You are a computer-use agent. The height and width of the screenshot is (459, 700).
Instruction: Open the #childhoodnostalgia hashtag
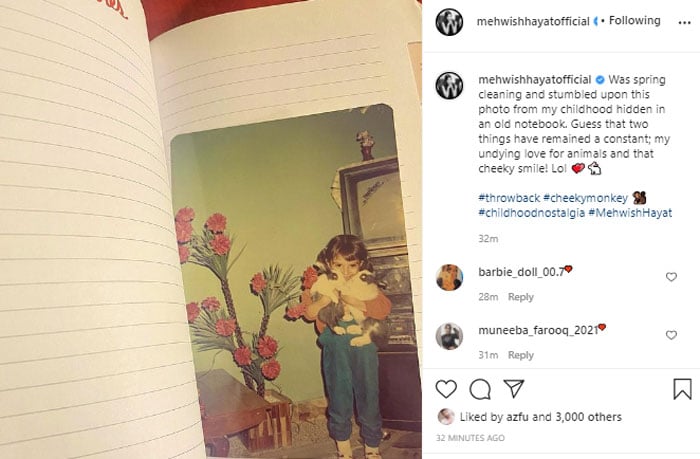(531, 213)
